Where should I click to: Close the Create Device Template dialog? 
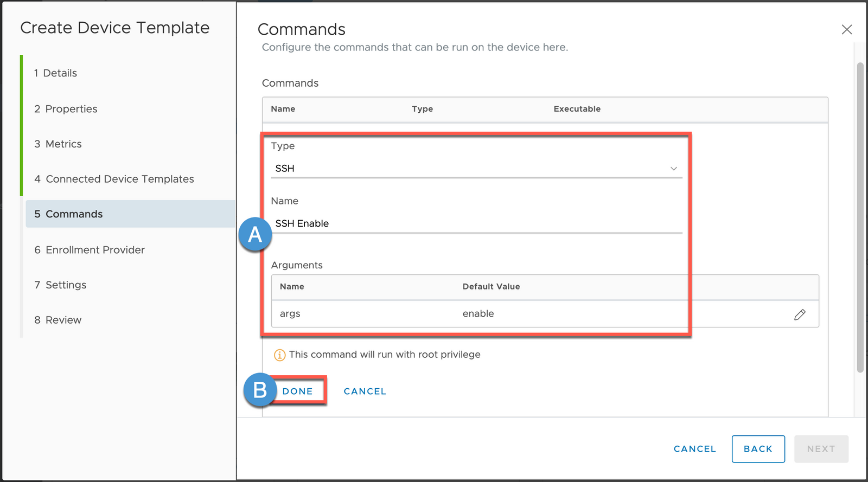846,29
